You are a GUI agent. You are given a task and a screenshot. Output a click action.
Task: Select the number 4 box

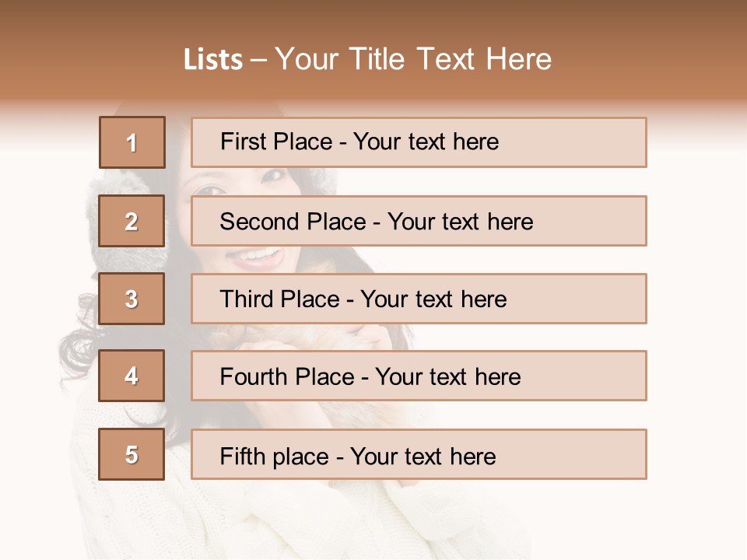coord(132,376)
